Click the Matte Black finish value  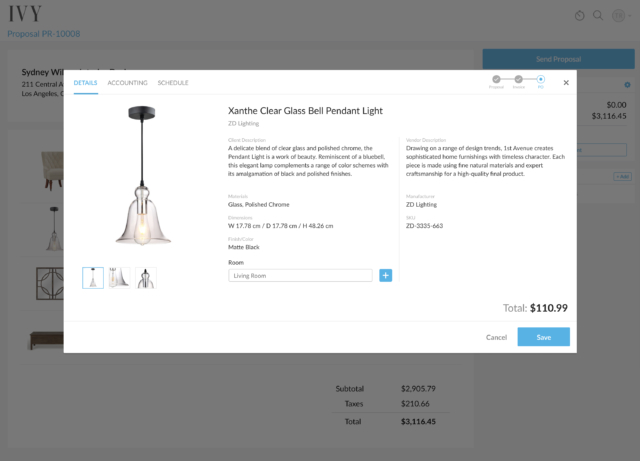[244, 247]
